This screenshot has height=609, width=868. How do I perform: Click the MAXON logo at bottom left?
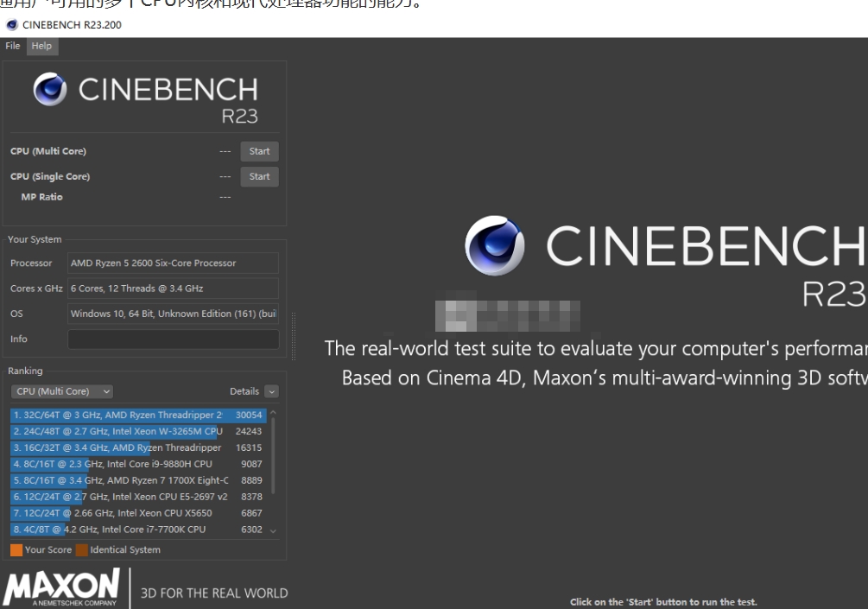tap(61, 587)
